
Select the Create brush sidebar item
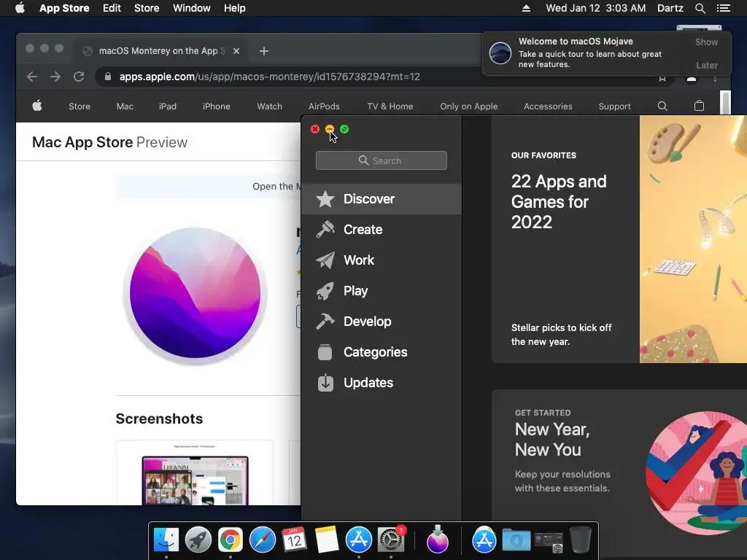381,230
